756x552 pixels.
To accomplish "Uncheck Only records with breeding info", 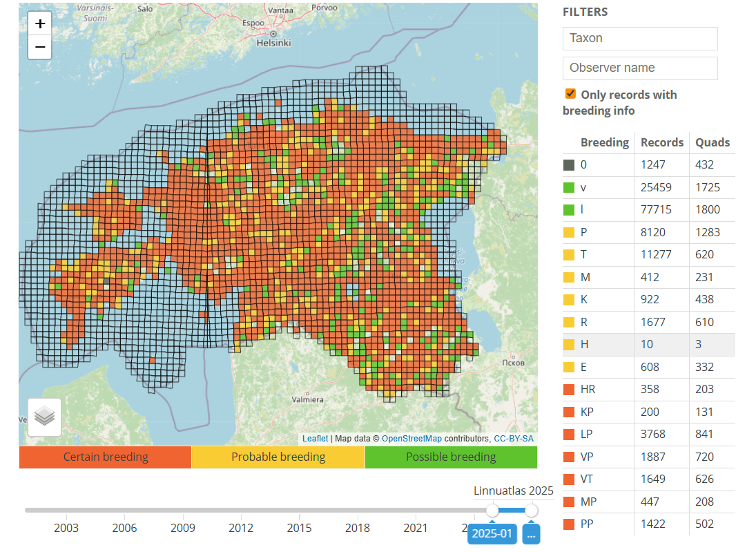I will 570,94.
